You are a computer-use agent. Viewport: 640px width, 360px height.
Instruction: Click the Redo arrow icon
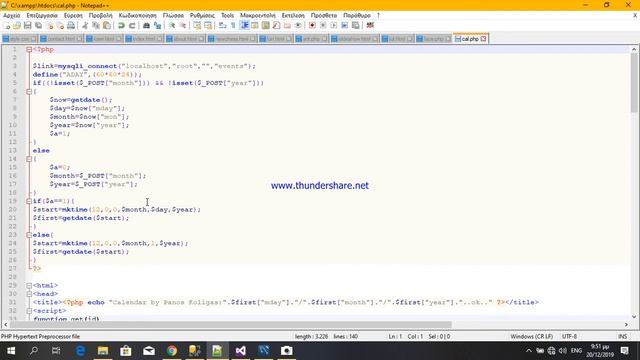click(132, 25)
